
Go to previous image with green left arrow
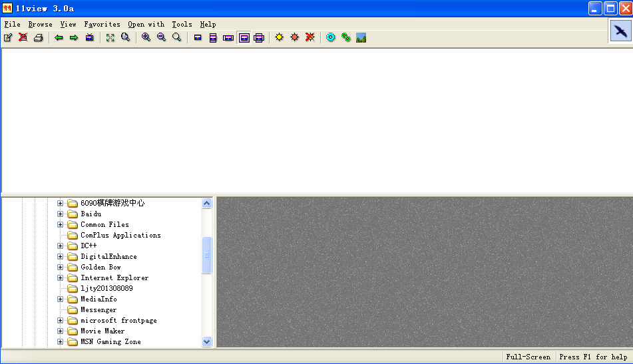[x=59, y=38]
